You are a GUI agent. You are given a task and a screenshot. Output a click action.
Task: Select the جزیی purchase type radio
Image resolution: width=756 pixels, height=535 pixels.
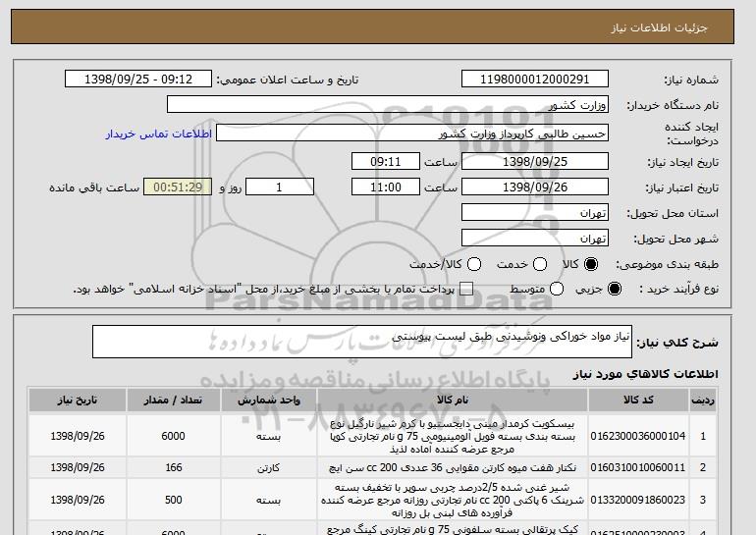pos(615,289)
